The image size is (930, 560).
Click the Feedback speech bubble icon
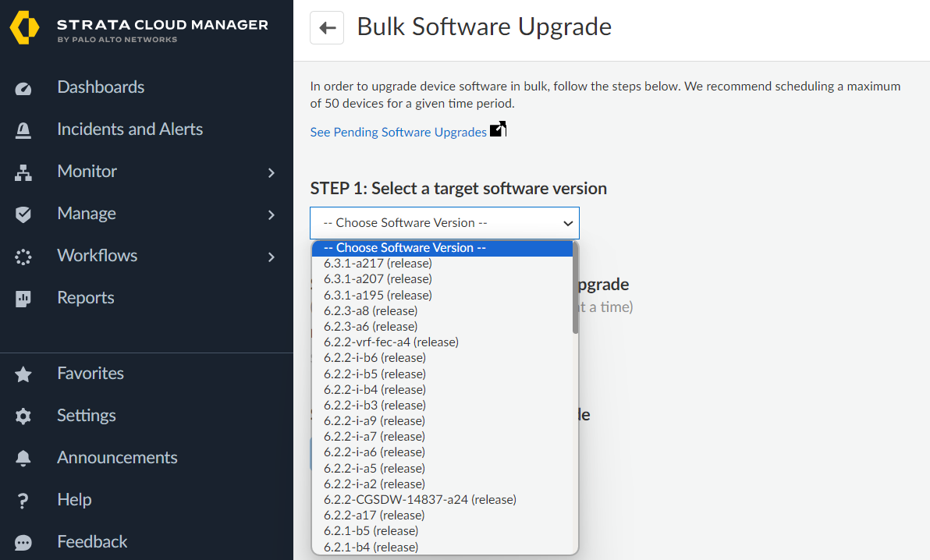[x=23, y=543]
